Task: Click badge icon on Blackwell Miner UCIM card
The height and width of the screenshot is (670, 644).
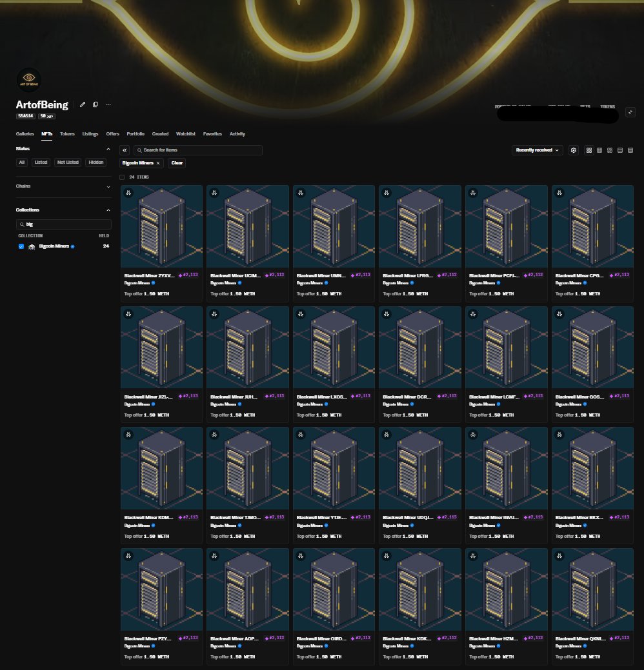Action: click(x=214, y=193)
